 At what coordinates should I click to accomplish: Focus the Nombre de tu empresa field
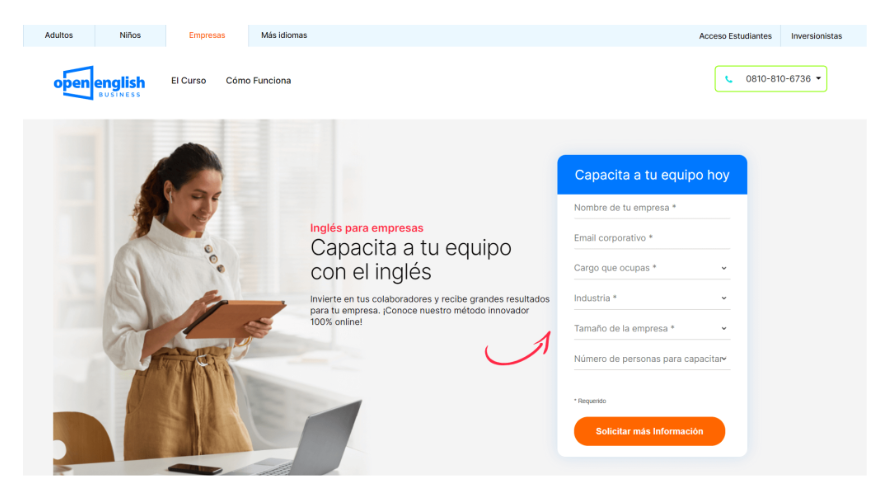click(x=652, y=208)
